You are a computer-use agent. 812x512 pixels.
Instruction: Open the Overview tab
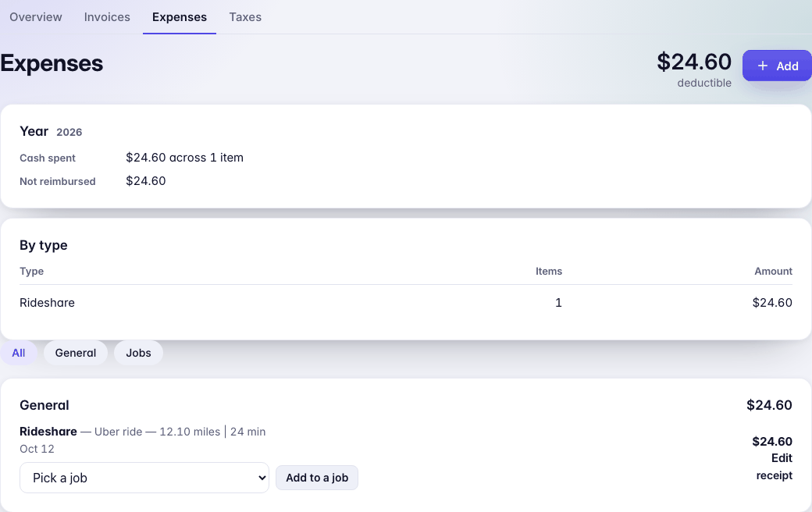(x=36, y=17)
